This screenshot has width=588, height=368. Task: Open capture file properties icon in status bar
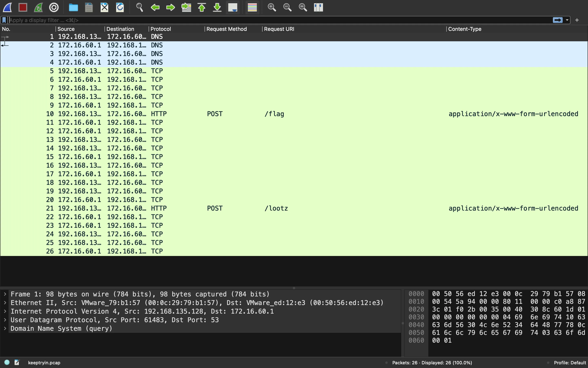pyautogui.click(x=17, y=362)
